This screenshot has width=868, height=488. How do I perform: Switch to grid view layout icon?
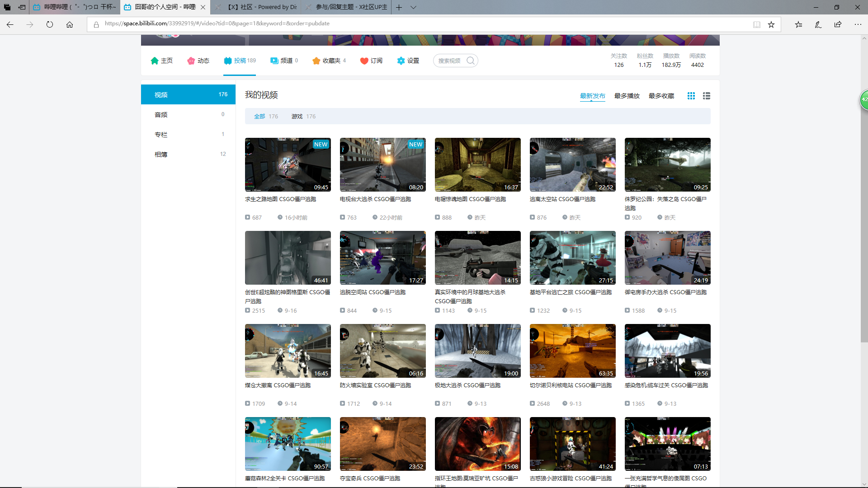click(691, 96)
